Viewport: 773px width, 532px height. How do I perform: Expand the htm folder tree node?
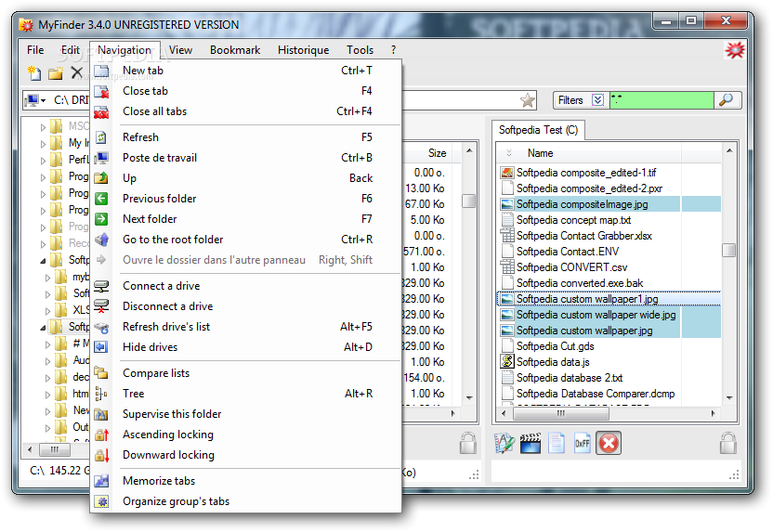coord(47,395)
